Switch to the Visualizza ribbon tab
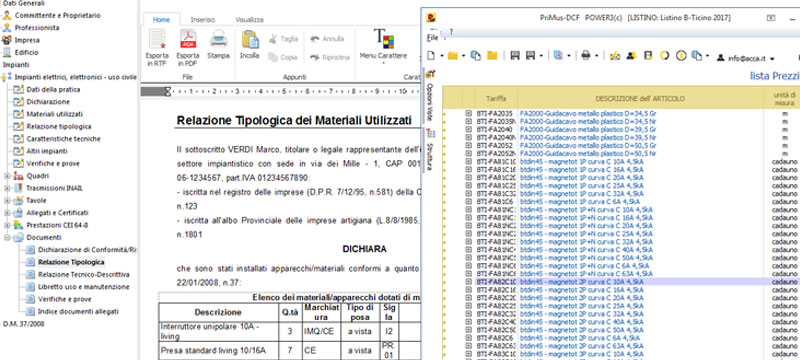The image size is (800, 360). [x=249, y=19]
